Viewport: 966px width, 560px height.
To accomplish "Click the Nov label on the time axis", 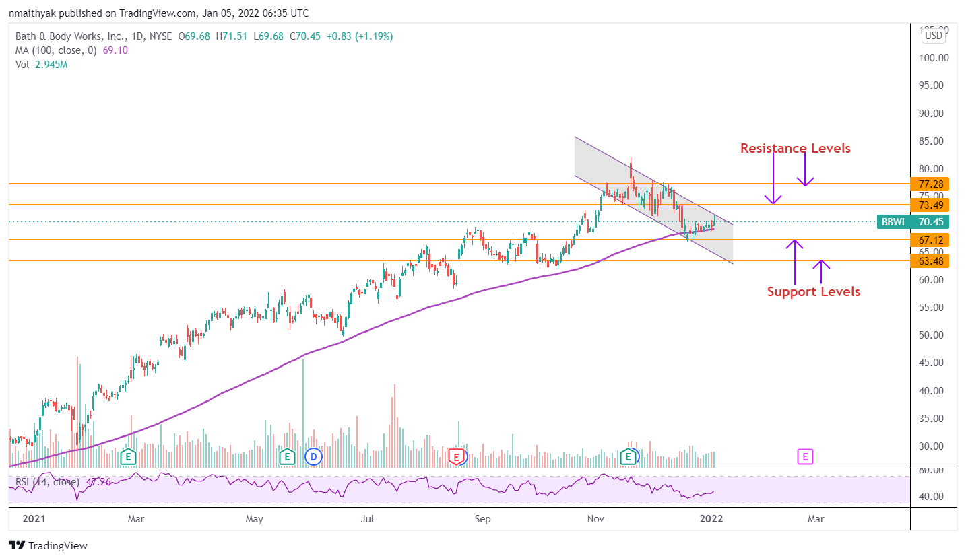I will [595, 519].
